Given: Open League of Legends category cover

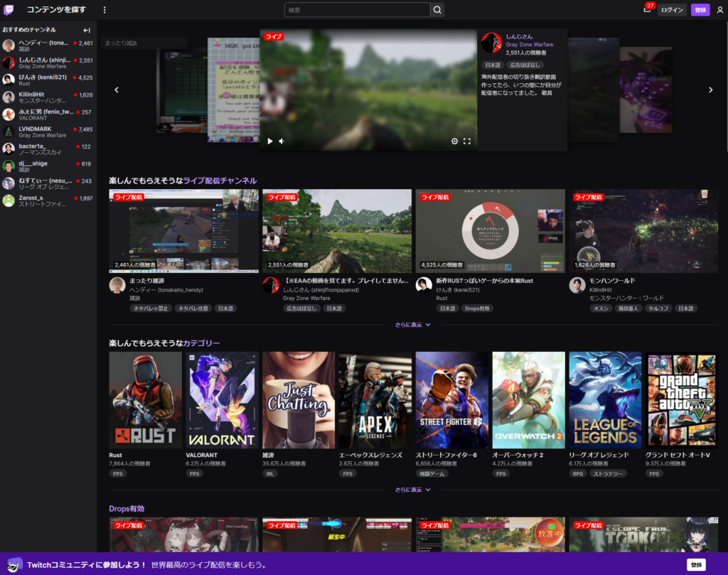Looking at the screenshot, I should click(605, 400).
